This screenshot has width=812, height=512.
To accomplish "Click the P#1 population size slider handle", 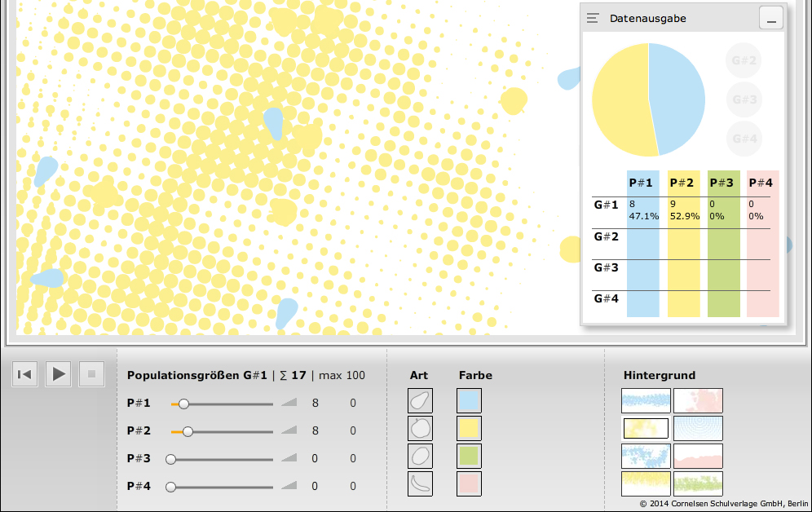I will pyautogui.click(x=184, y=404).
